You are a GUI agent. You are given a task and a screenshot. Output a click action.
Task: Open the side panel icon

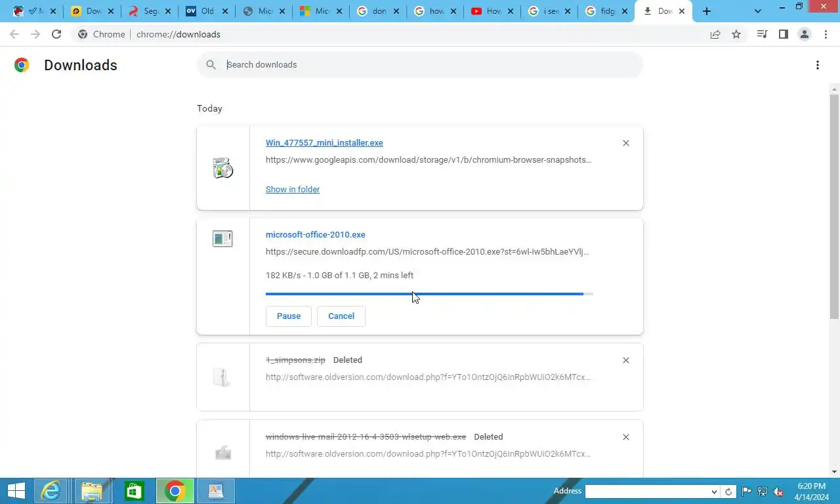tap(783, 34)
